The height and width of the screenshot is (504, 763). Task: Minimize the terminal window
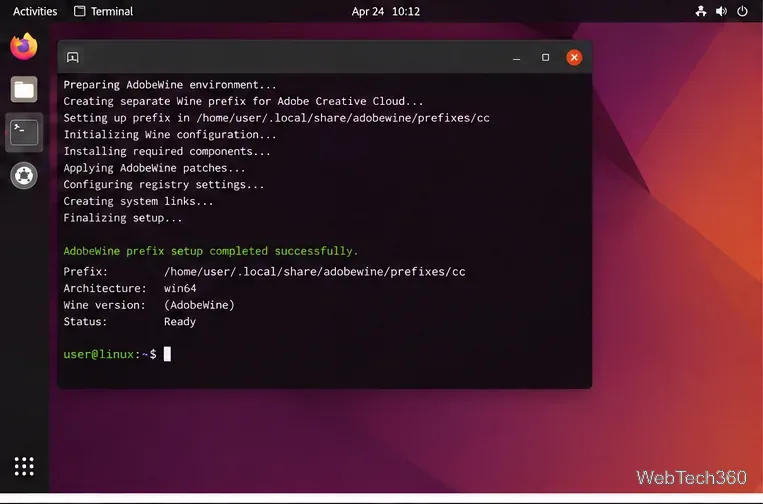(516, 58)
